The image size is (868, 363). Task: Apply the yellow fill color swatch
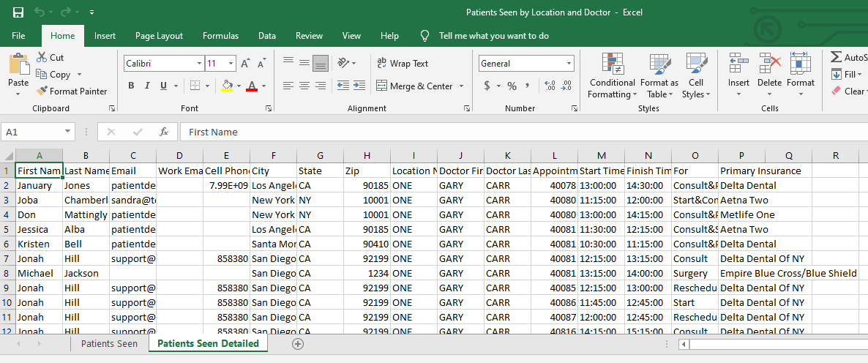click(227, 86)
